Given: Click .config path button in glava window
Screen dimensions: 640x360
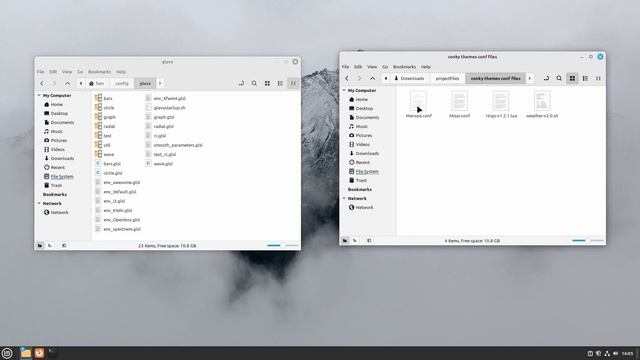Looking at the screenshot, I should (121, 83).
